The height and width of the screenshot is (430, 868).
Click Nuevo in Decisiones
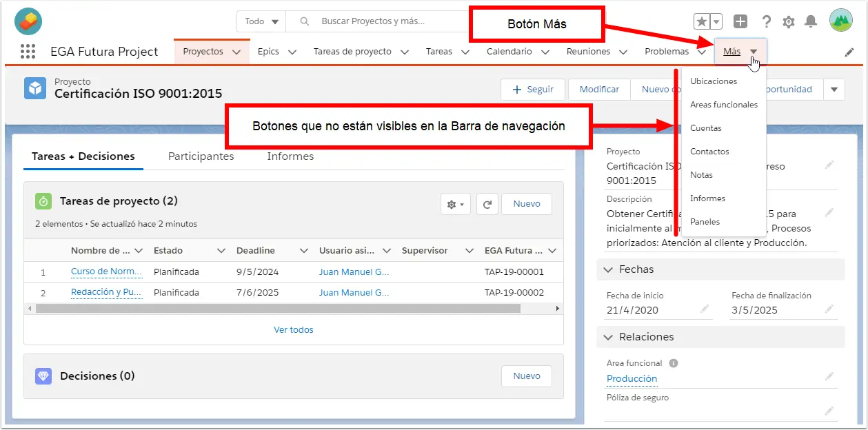(527, 376)
